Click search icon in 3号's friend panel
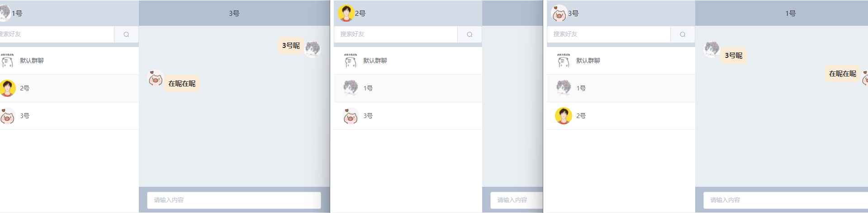Screen dimensions: 868x213 683,34
